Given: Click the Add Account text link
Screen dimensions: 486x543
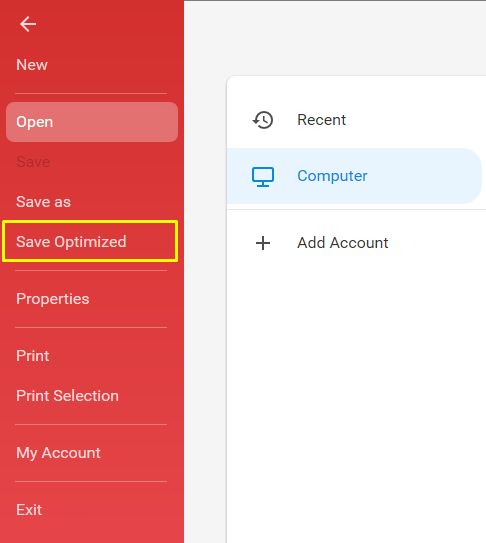Looking at the screenshot, I should point(343,243).
